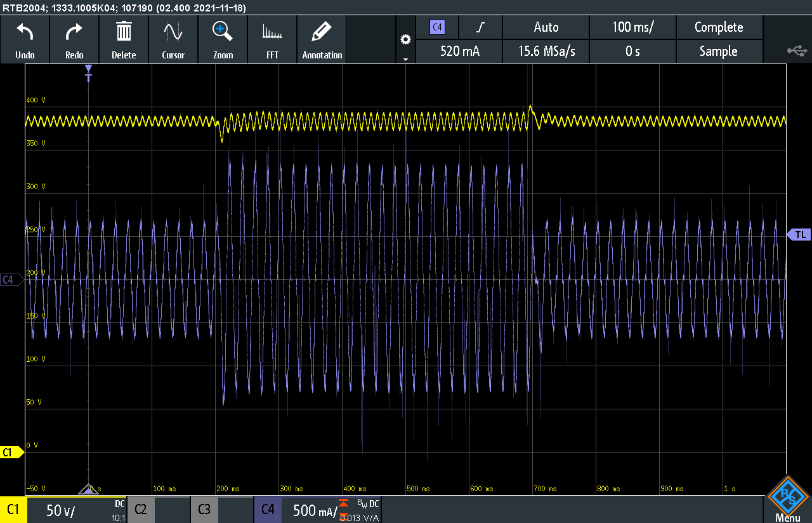812x523 pixels.
Task: Set the 520 mA trigger level
Action: click(459, 51)
